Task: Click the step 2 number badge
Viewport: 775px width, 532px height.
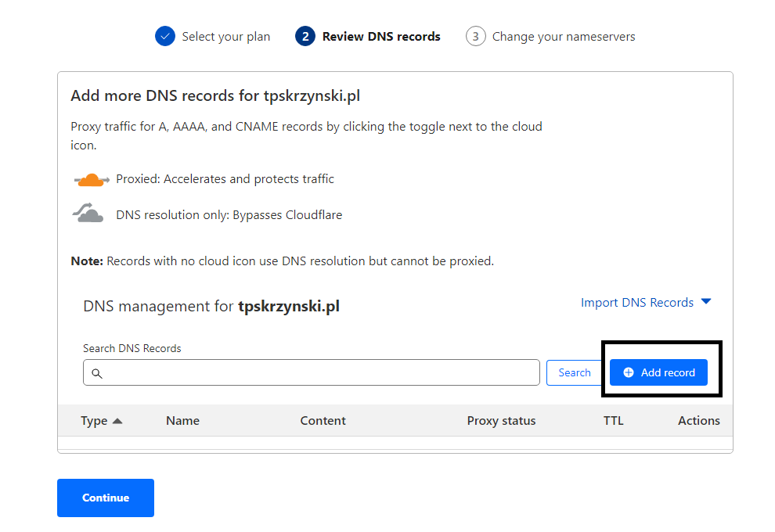Action: click(305, 36)
